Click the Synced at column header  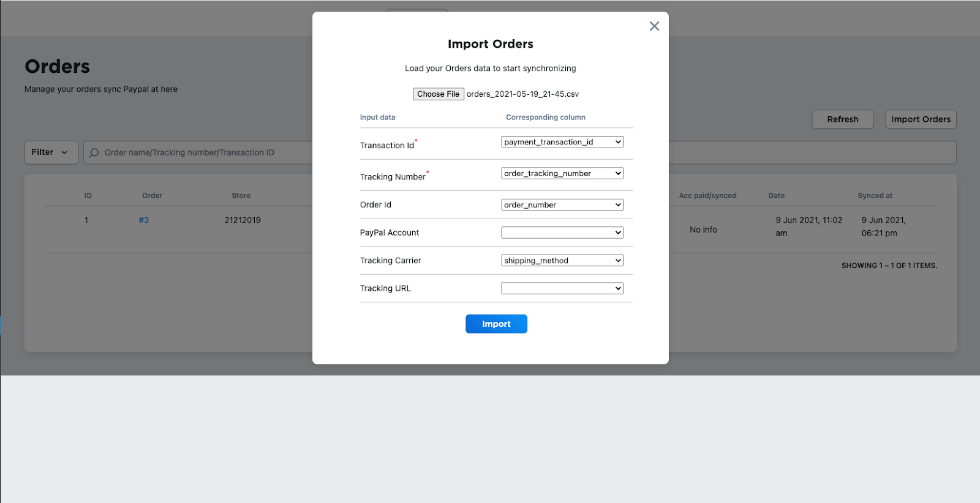[875, 196]
